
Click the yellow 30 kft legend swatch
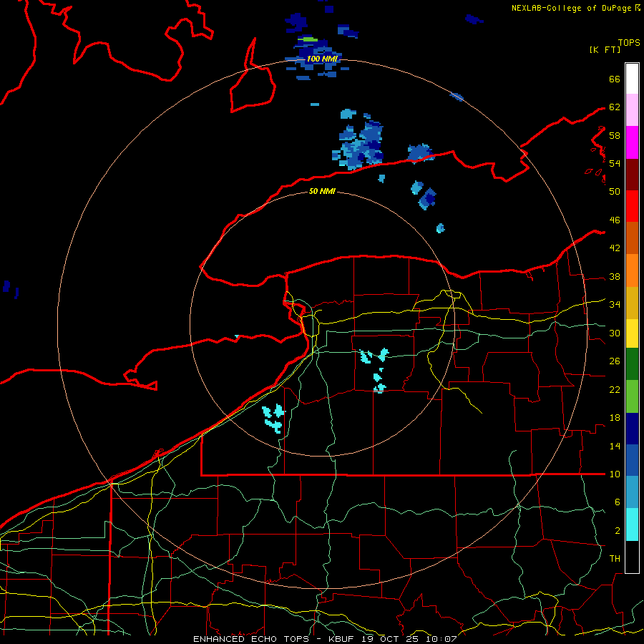click(x=632, y=333)
